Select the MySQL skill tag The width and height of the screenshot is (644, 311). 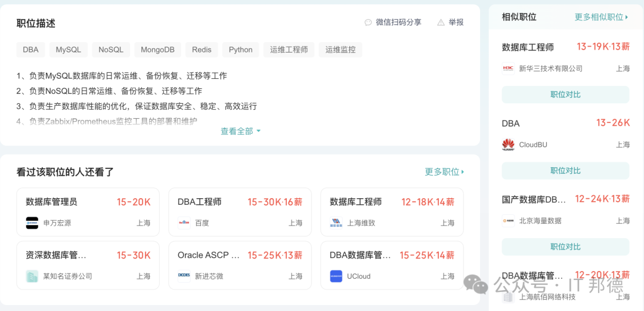[x=69, y=50]
